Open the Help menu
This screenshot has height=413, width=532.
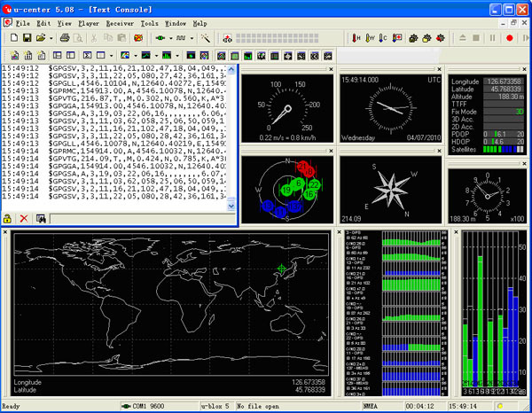point(199,23)
